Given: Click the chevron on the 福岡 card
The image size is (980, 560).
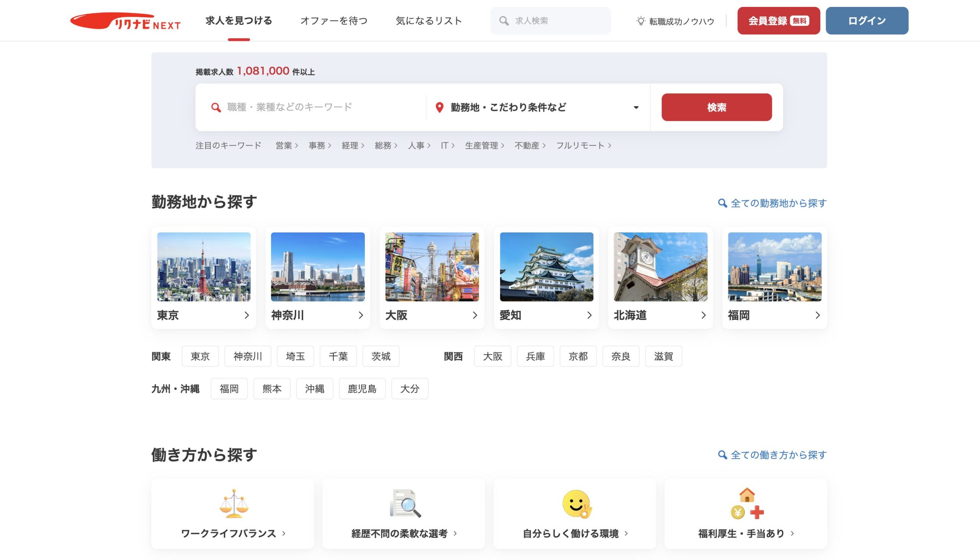Looking at the screenshot, I should coord(817,315).
